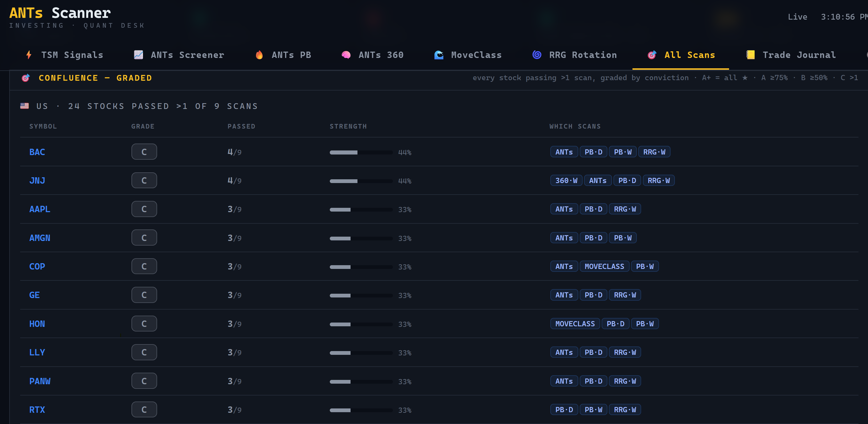Click the wave icon beside MoveClass
This screenshot has height=424, width=868.
[439, 55]
